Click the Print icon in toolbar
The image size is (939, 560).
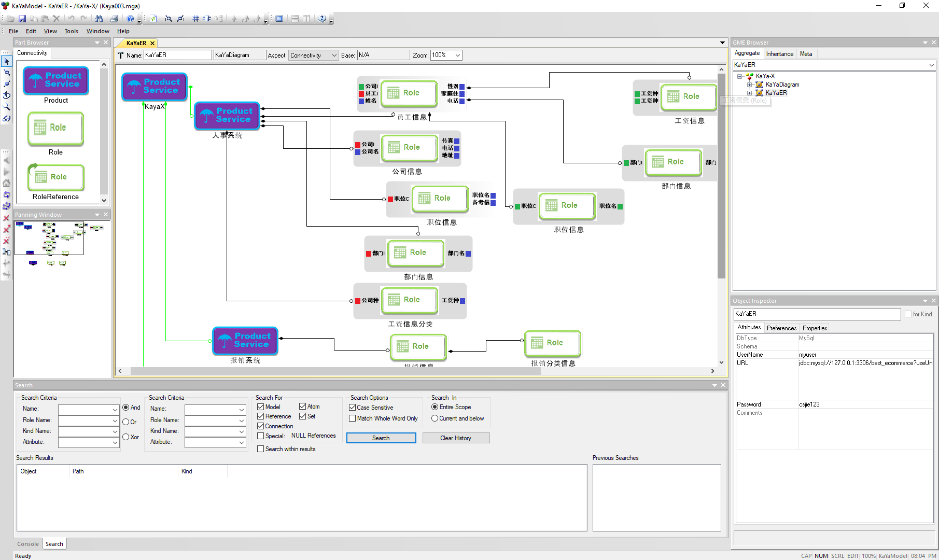(114, 19)
